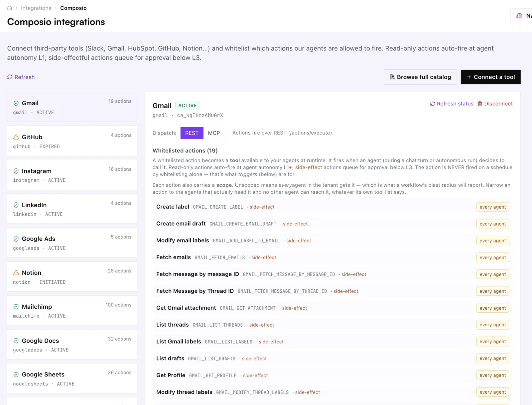Select the Instagram integration card

(72, 175)
